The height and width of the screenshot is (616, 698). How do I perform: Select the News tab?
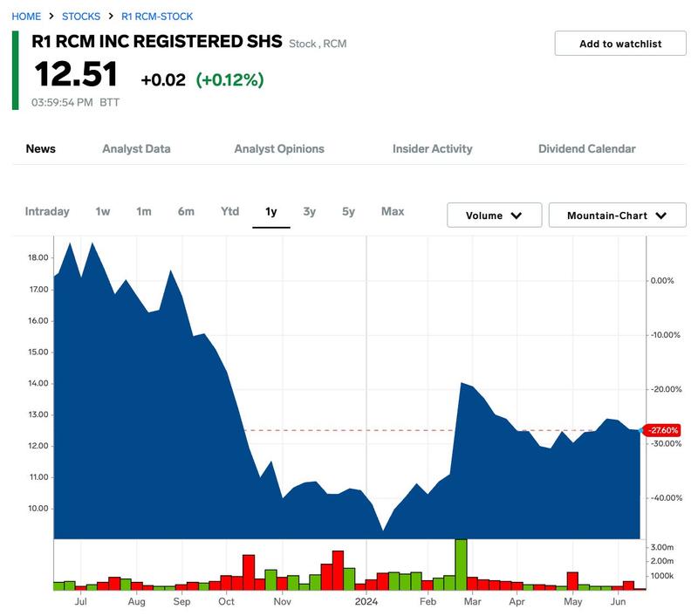click(x=40, y=148)
